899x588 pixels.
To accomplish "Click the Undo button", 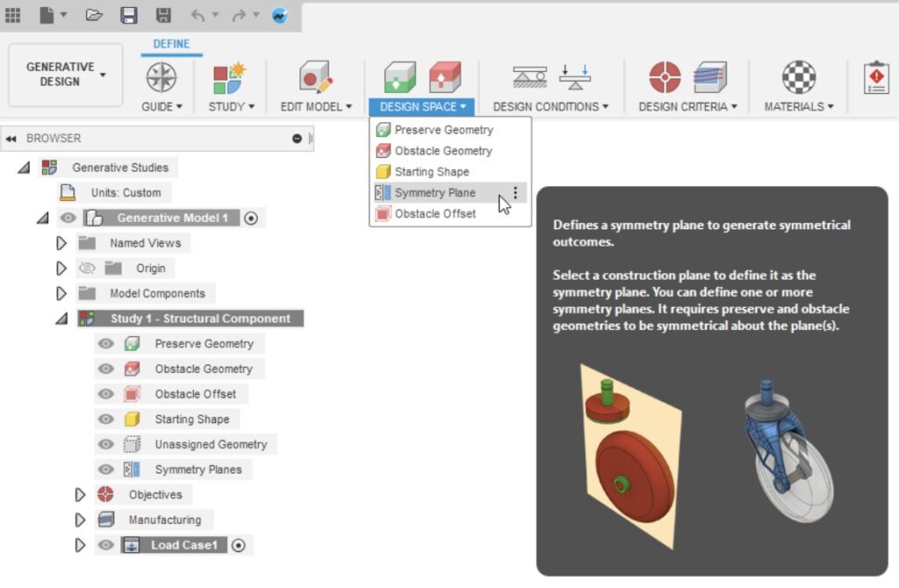I will 197,15.
